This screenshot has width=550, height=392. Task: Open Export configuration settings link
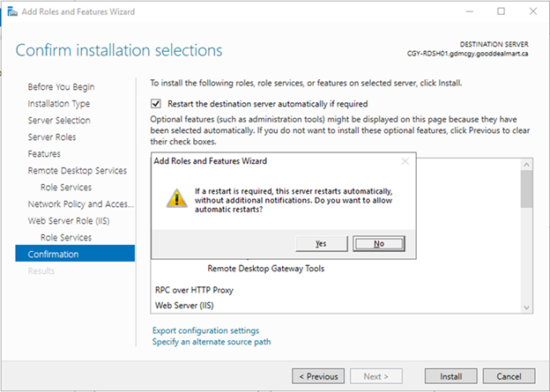[x=205, y=330]
